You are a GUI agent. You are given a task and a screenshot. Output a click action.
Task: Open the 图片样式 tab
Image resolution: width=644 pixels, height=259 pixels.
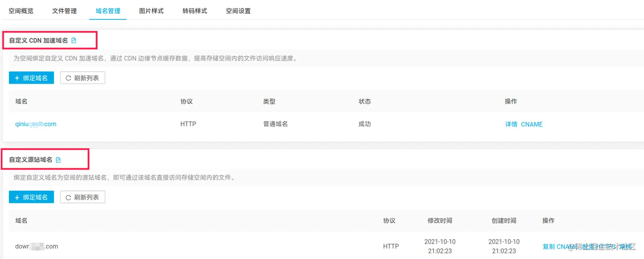(151, 11)
